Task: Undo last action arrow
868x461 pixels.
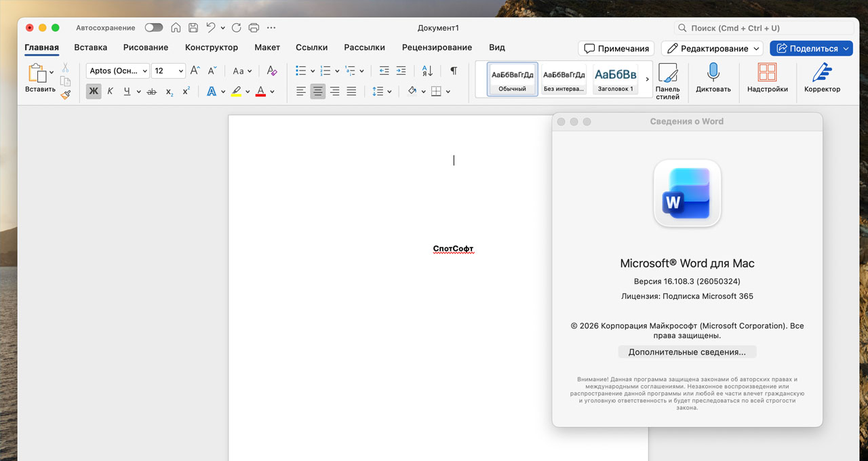Action: click(x=211, y=28)
